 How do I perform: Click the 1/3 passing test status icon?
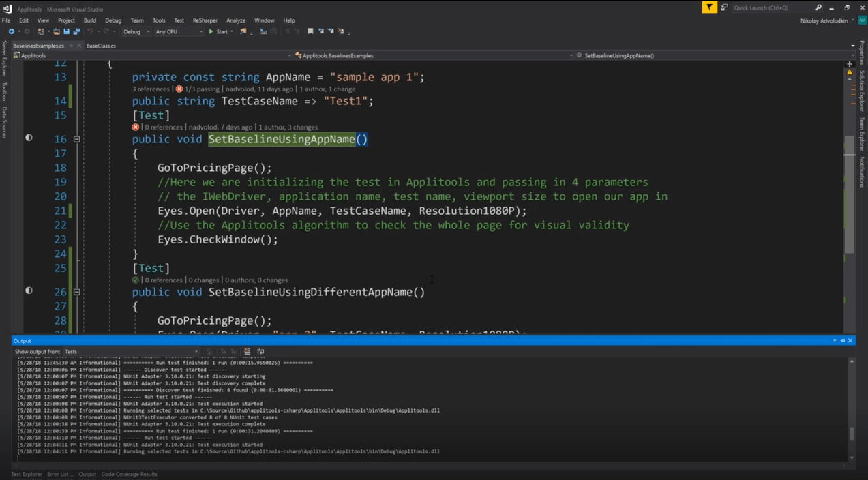pyautogui.click(x=179, y=89)
